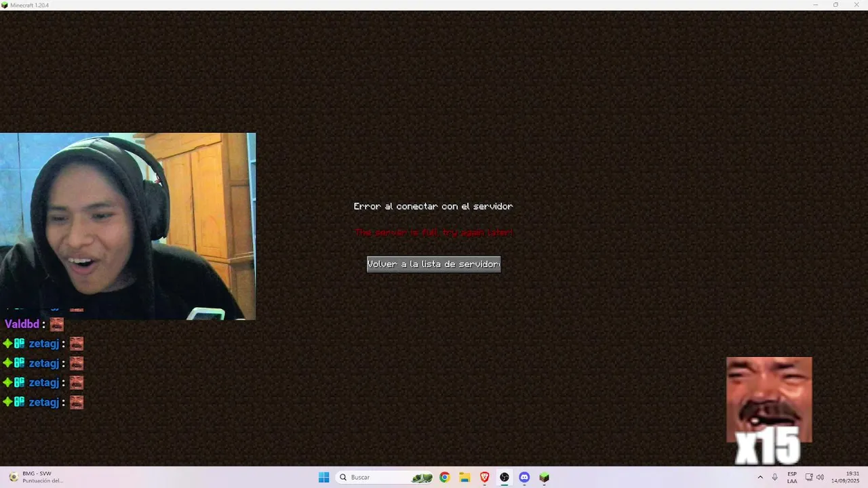Click the emote next to Valdbd
The image size is (868, 488).
(x=56, y=325)
